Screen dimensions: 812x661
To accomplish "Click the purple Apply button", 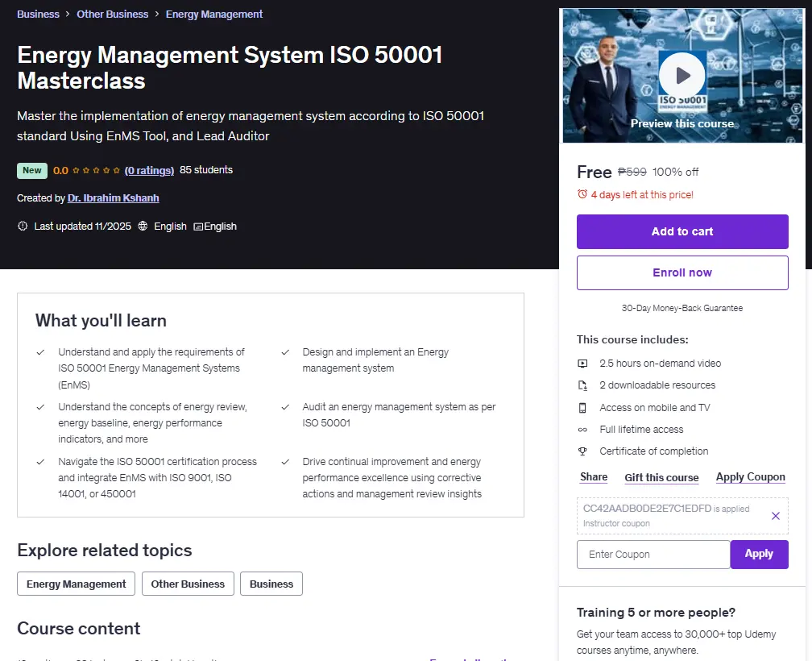I will click(759, 555).
